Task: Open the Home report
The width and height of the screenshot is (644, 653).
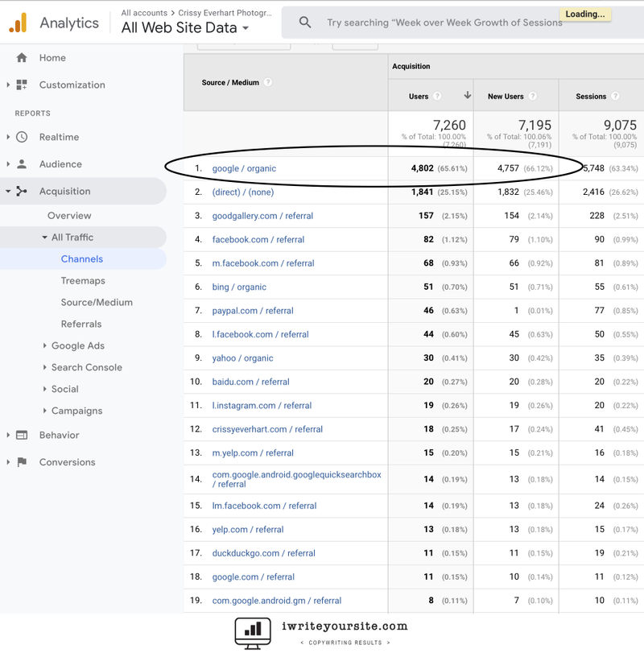Action: (x=52, y=58)
